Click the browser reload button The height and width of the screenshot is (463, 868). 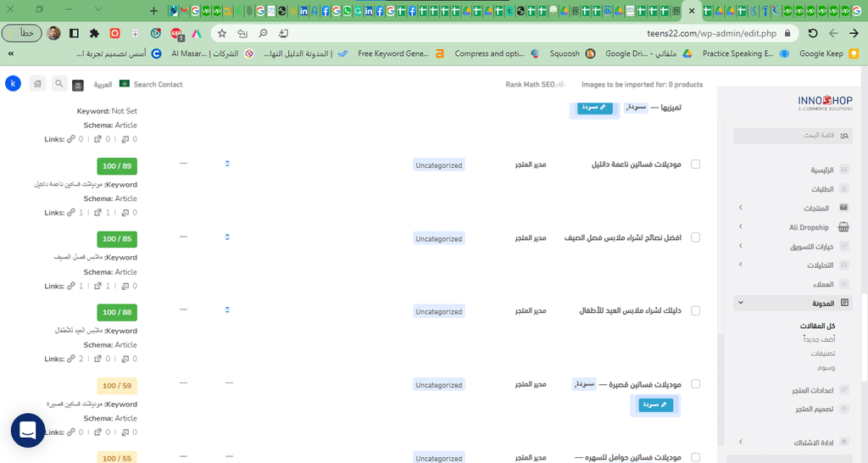pyautogui.click(x=813, y=33)
